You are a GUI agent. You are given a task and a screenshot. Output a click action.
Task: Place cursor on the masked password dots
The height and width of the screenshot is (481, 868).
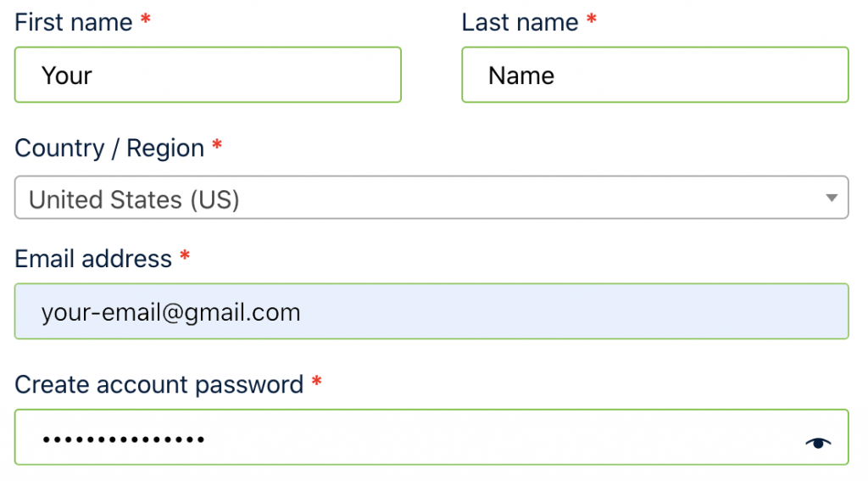pos(124,440)
